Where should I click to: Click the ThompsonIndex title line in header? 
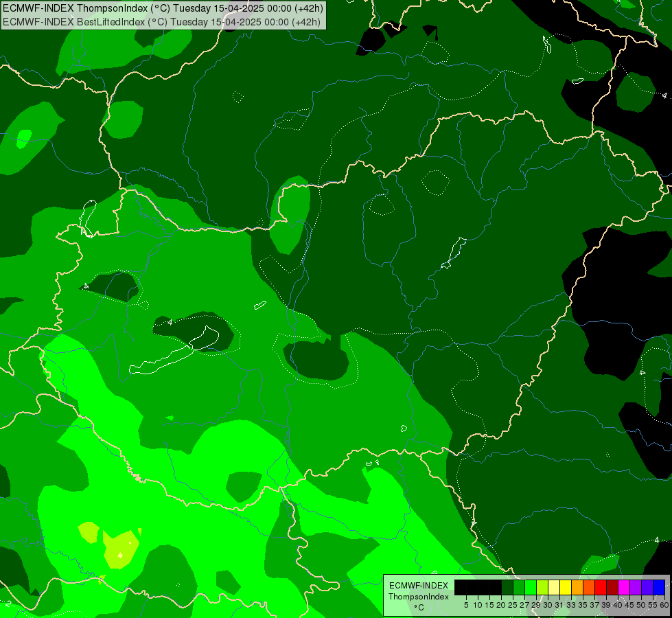coord(163,8)
